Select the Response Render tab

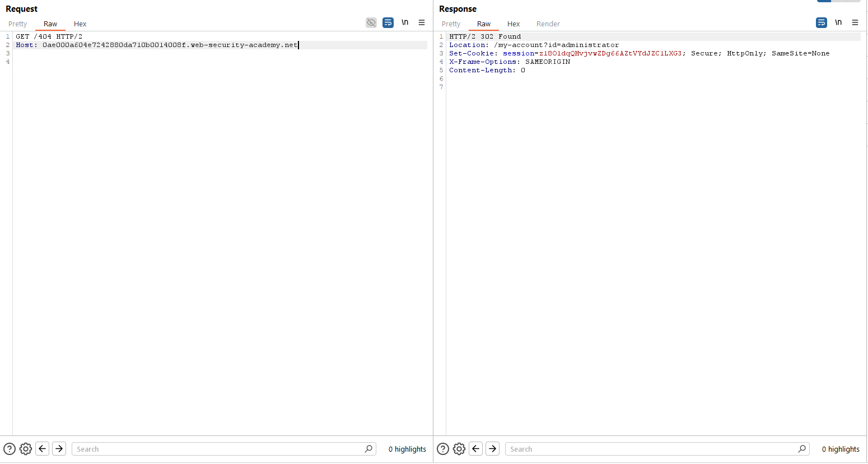tap(548, 24)
